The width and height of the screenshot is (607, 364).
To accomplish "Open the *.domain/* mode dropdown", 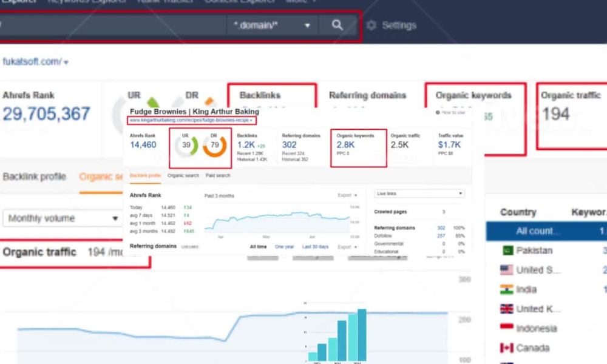I will pos(271,25).
